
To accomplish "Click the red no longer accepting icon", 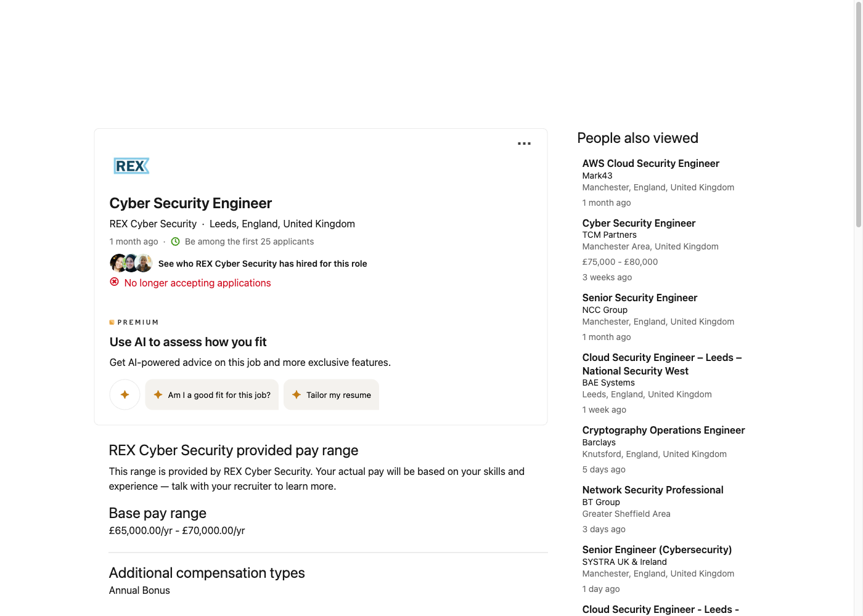I will click(114, 282).
